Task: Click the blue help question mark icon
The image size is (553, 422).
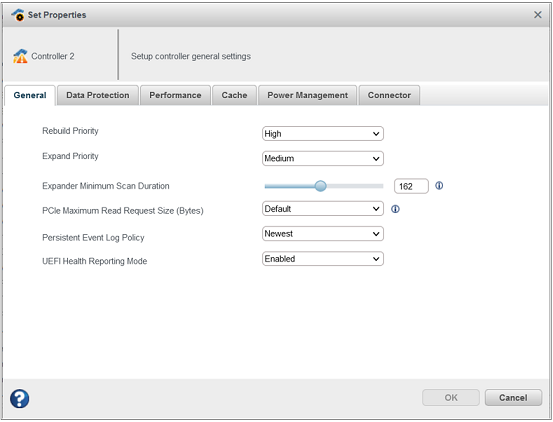Action: (19, 399)
